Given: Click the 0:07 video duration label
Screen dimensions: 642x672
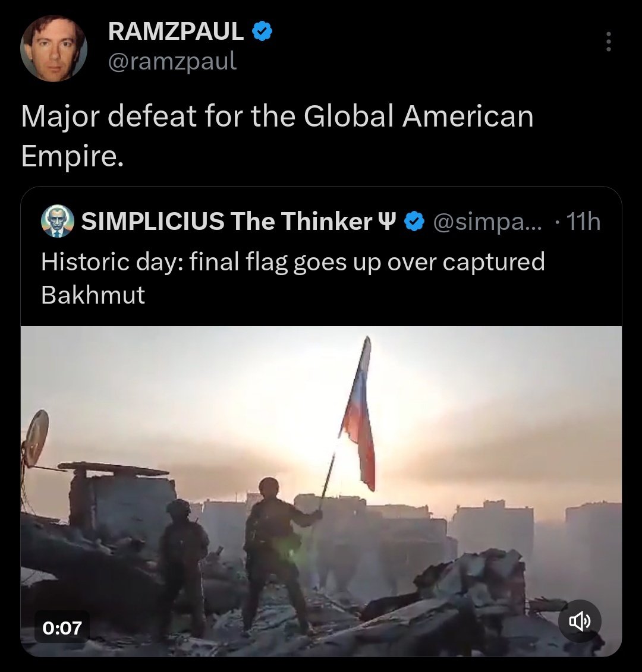Looking at the screenshot, I should [62, 628].
